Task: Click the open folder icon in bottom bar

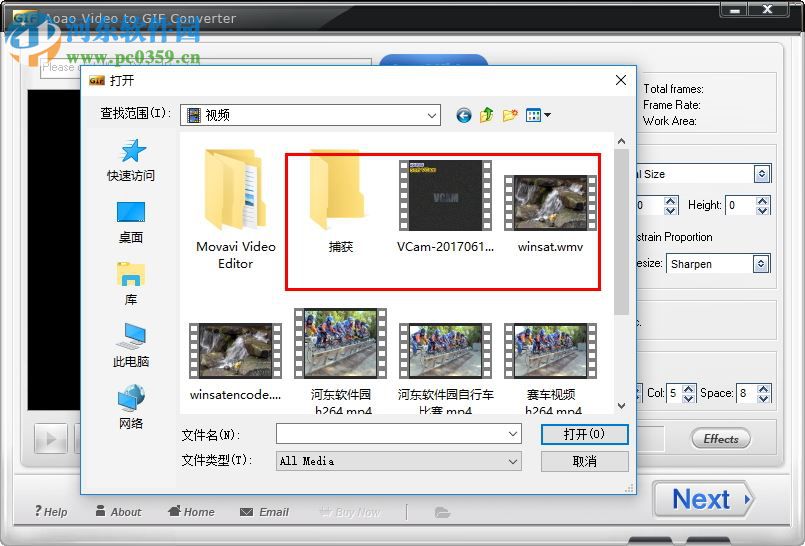Action: click(442, 512)
